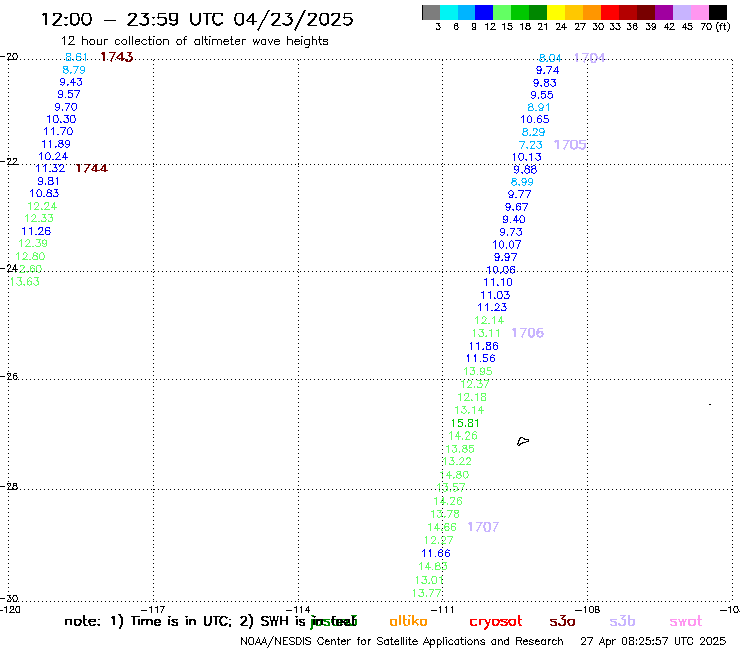The height and width of the screenshot is (650, 740).
Task: Click the longitude axis label '-117'
Action: pyautogui.click(x=153, y=609)
